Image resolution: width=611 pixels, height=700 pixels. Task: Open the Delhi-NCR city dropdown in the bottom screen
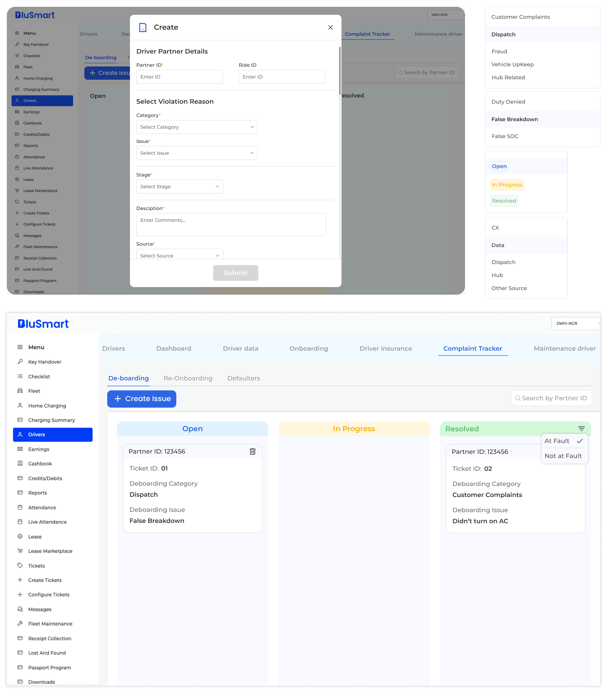coord(576,323)
